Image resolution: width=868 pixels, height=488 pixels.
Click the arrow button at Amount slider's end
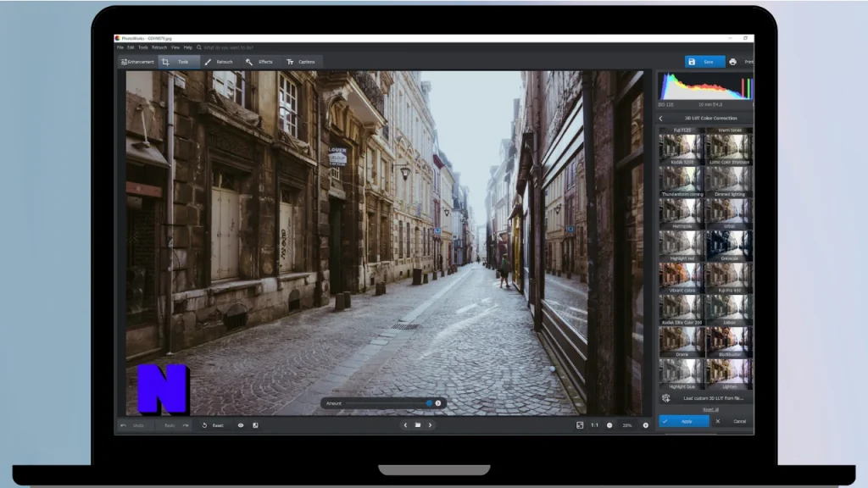[x=438, y=403]
